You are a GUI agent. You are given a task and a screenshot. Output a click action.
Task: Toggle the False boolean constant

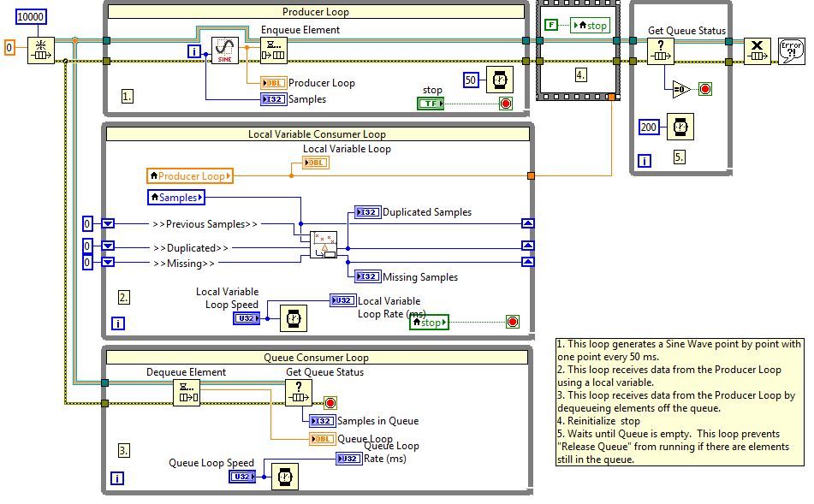[x=551, y=25]
